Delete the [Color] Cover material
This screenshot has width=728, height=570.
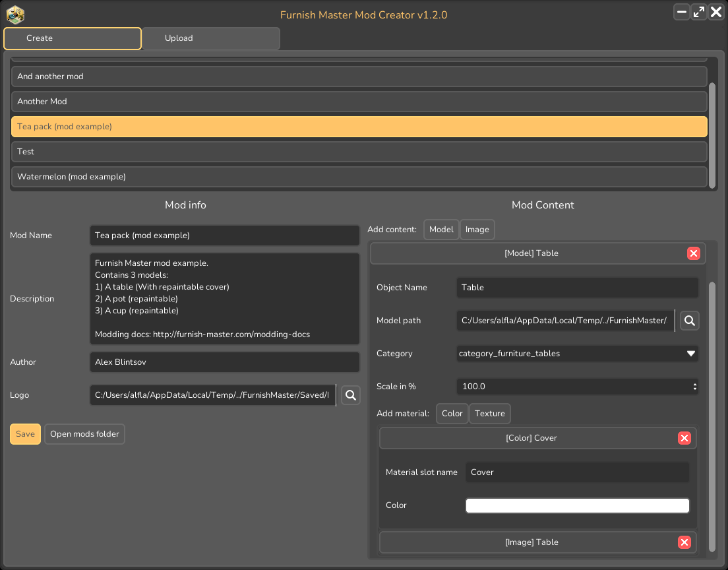point(684,438)
